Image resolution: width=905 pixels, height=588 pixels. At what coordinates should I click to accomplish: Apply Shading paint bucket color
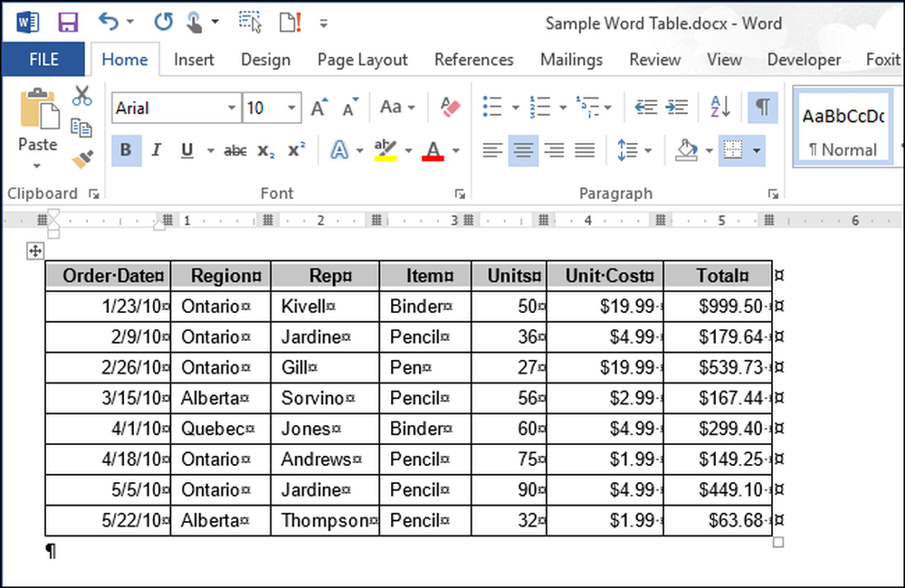point(686,150)
